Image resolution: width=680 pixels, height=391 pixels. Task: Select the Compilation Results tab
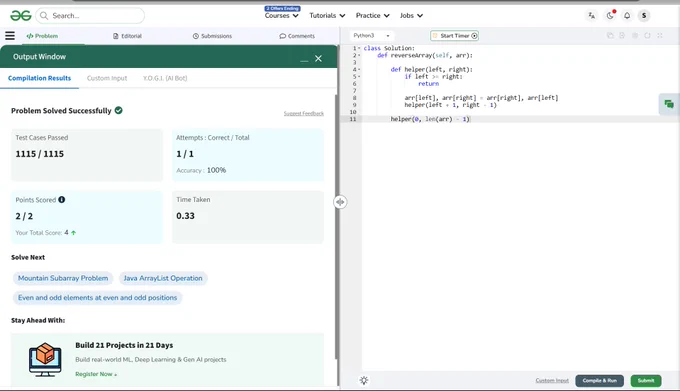click(x=39, y=78)
